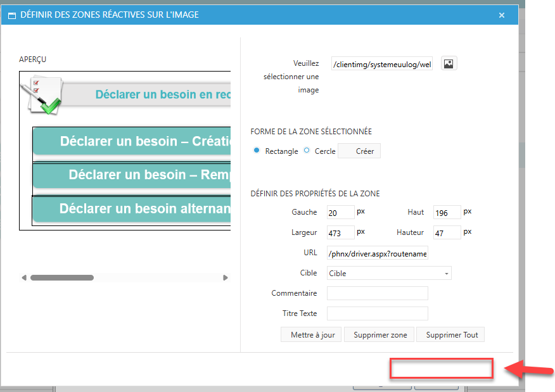Select the Rectangle shape option

[x=257, y=151]
